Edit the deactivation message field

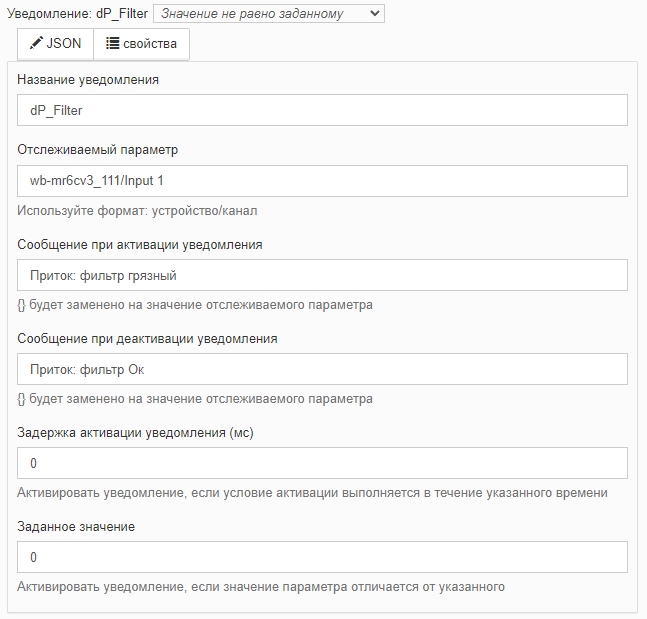point(322,369)
